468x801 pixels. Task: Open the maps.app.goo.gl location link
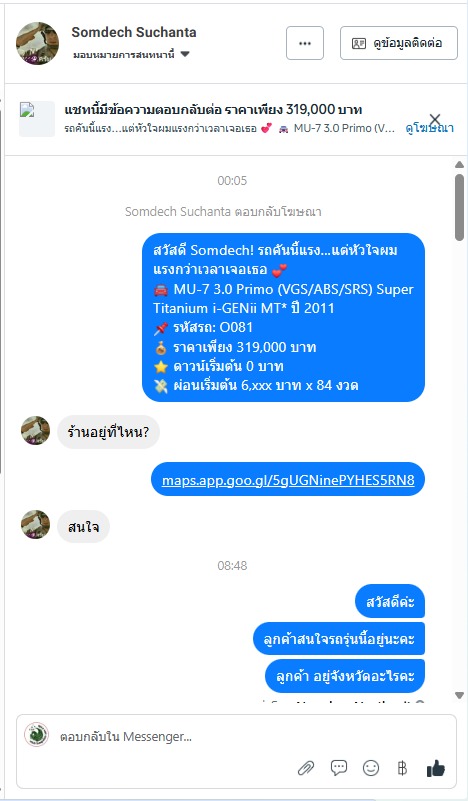[288, 480]
